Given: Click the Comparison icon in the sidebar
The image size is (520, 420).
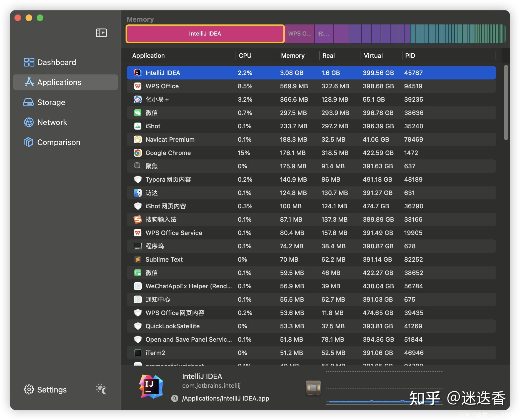Looking at the screenshot, I should (29, 142).
